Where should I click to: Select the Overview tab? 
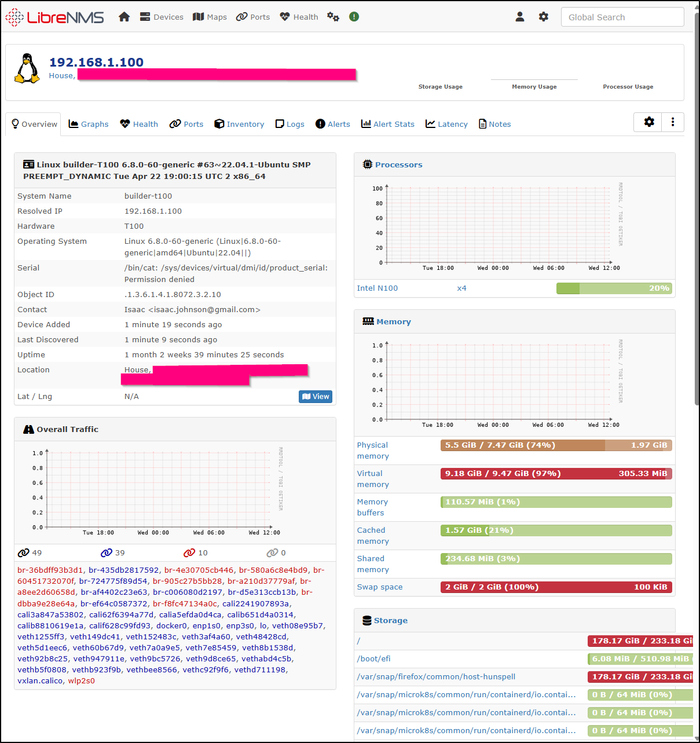coord(34,124)
